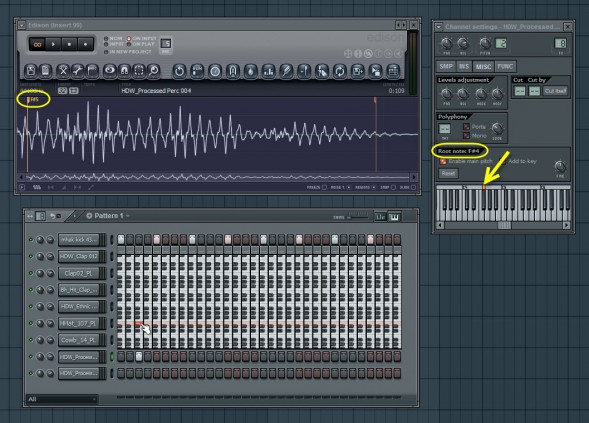
Task: Click the magnet snap icon in Edison
Action: 124,71
